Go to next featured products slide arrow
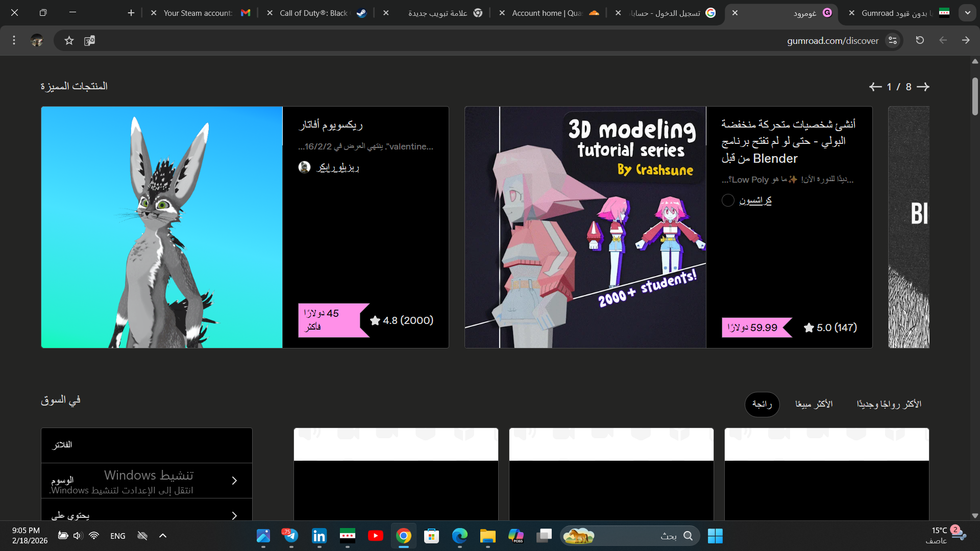 pos(923,87)
